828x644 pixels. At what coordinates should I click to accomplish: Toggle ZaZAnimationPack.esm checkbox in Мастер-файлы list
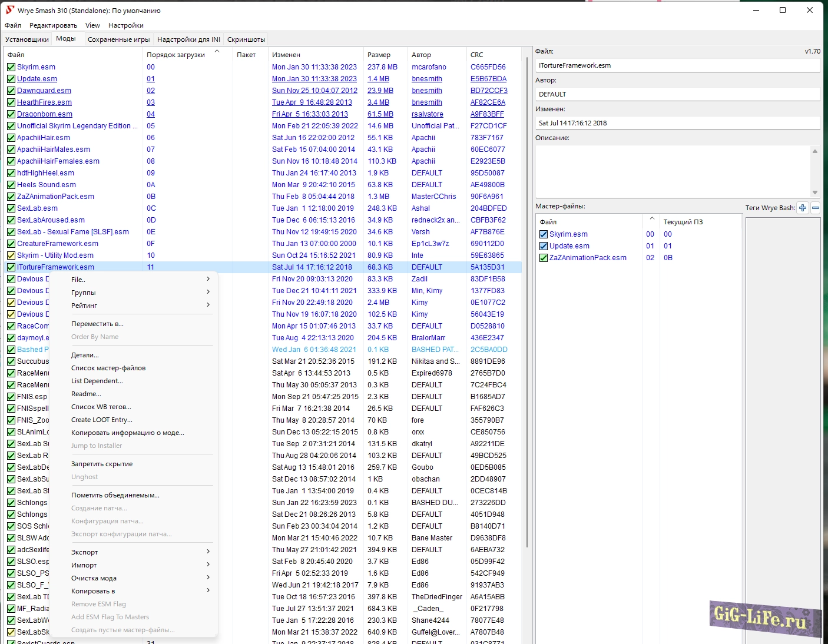pos(544,258)
